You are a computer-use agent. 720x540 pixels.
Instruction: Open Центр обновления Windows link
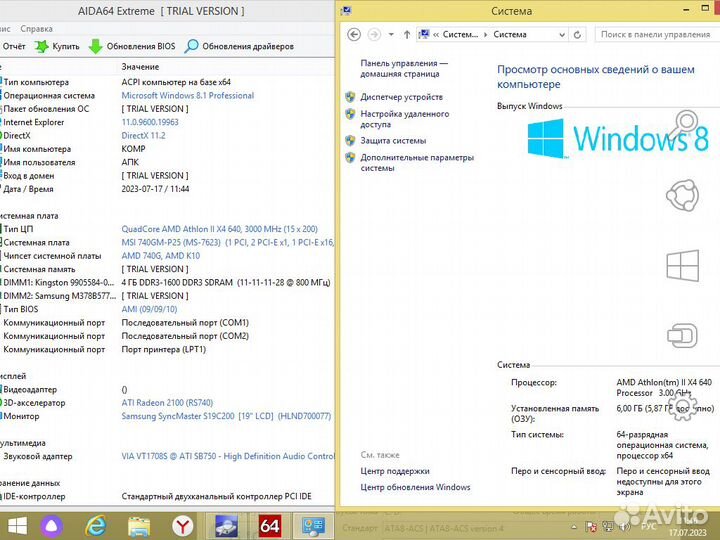(x=415, y=487)
